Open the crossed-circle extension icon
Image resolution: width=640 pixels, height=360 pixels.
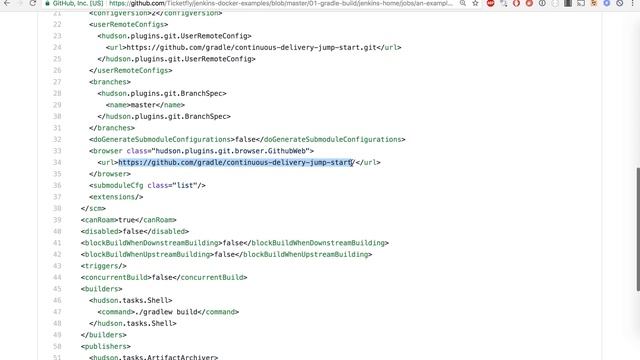click(x=620, y=3)
